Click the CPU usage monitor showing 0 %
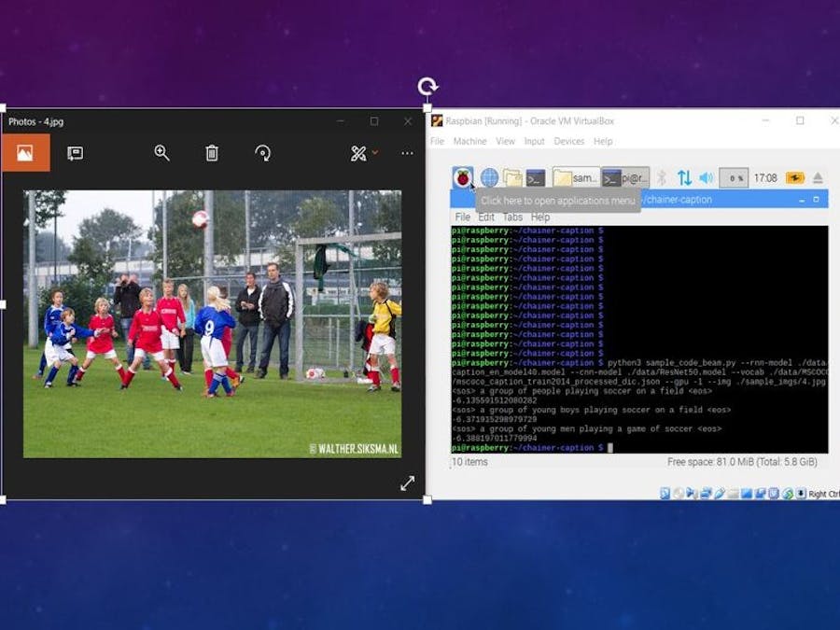Viewport: 840px width, 630px height. pyautogui.click(x=734, y=178)
